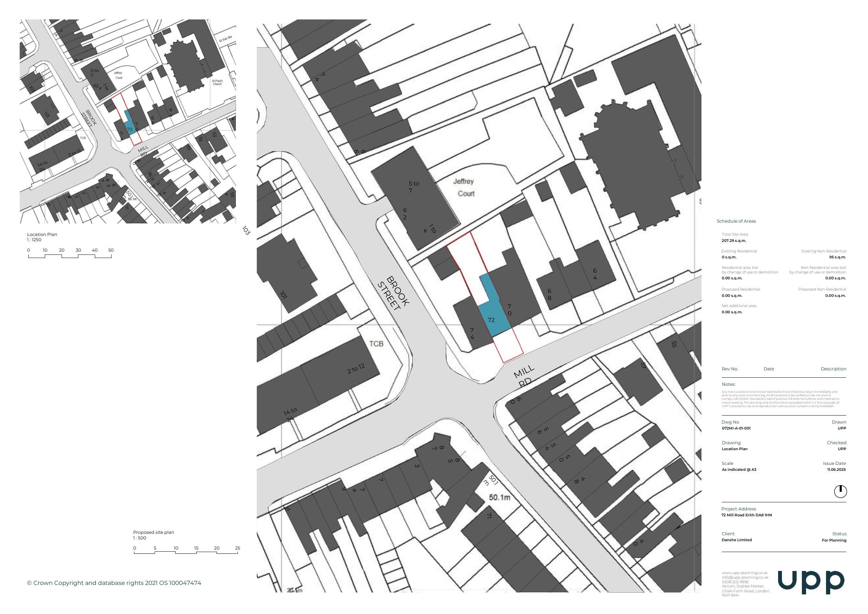Click the issue date 11.06.2025

pyautogui.click(x=836, y=469)
